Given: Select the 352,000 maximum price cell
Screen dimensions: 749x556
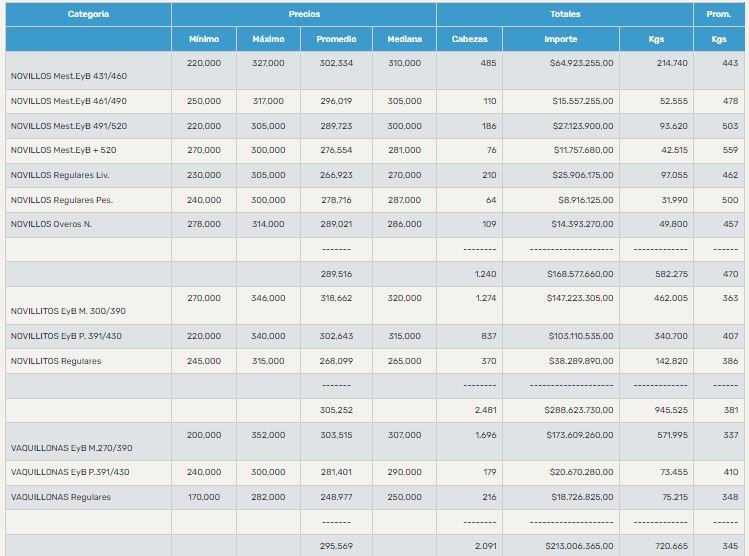Looking at the screenshot, I should (268, 435).
